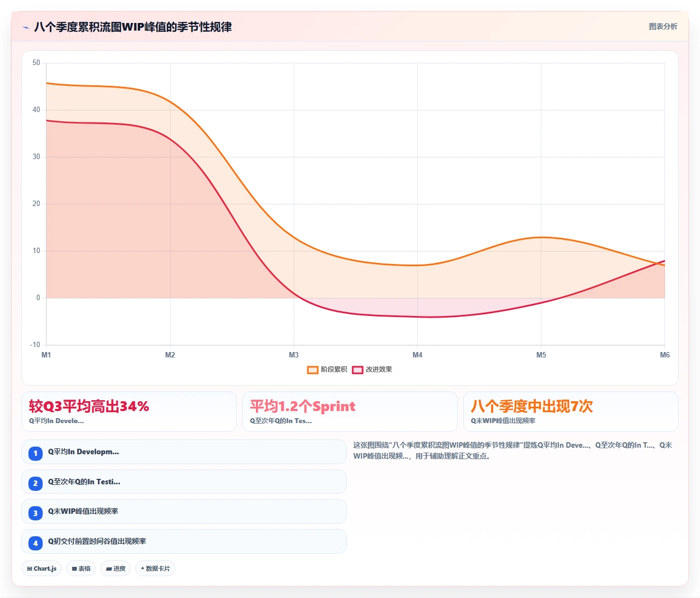Click the -10 y-axis value
Image resolution: width=700 pixels, height=598 pixels.
coord(35,344)
